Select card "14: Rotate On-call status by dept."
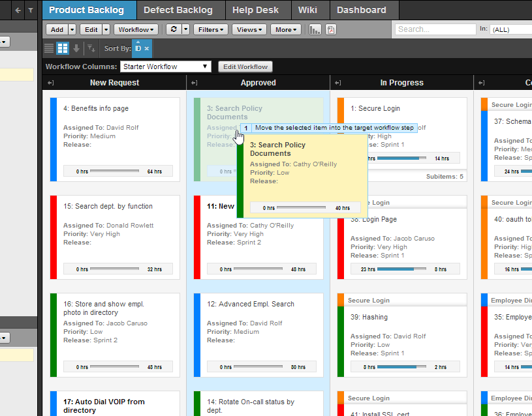This screenshot has width=532, height=416. pyautogui.click(x=258, y=404)
